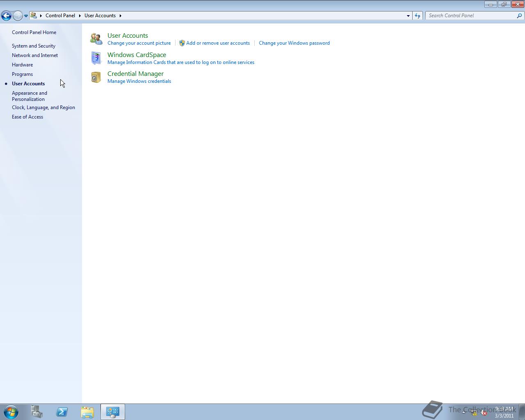The width and height of the screenshot is (525, 420).
Task: Minimize the Control Panel window
Action: click(x=491, y=5)
